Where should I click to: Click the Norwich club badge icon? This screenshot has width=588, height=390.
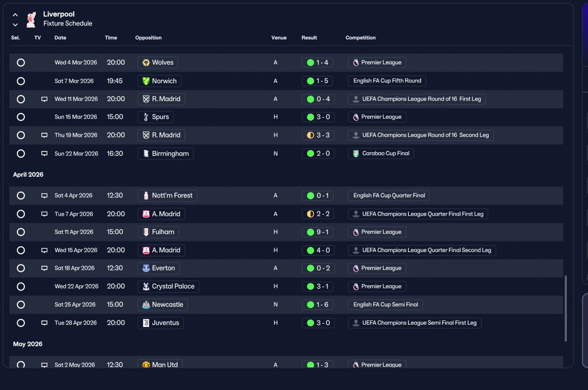click(x=146, y=81)
